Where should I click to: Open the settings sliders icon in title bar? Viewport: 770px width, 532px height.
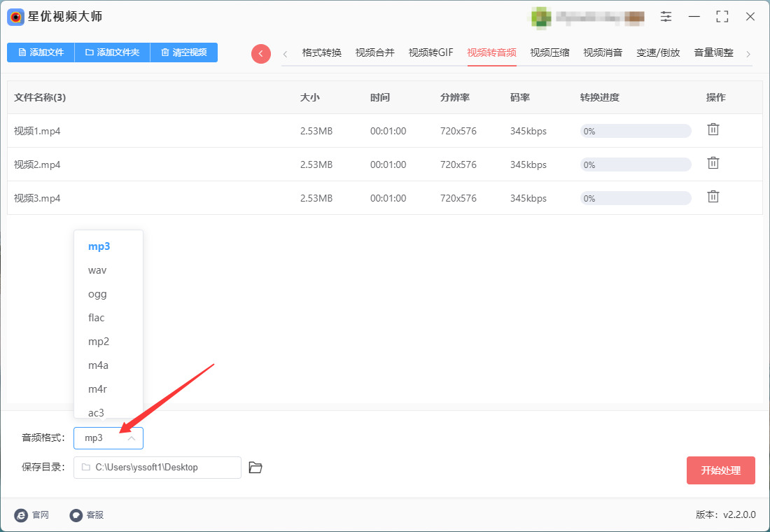[x=666, y=16]
